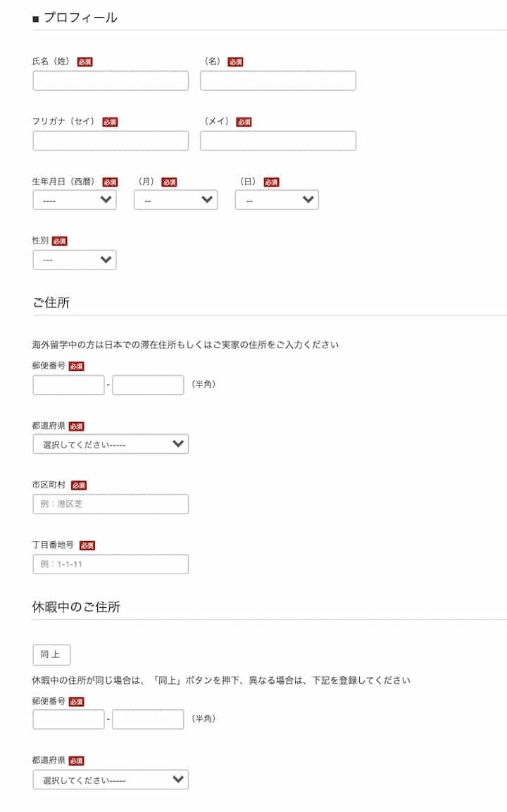
Task: Click second 郵便番号 box under 休暇中のご住所
Action: [x=148, y=719]
